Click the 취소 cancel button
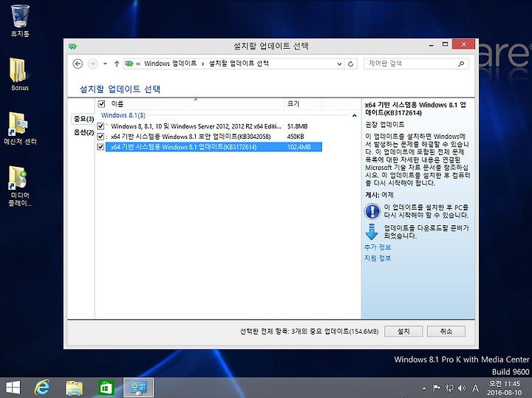This screenshot has height=398, width=532. (x=446, y=332)
